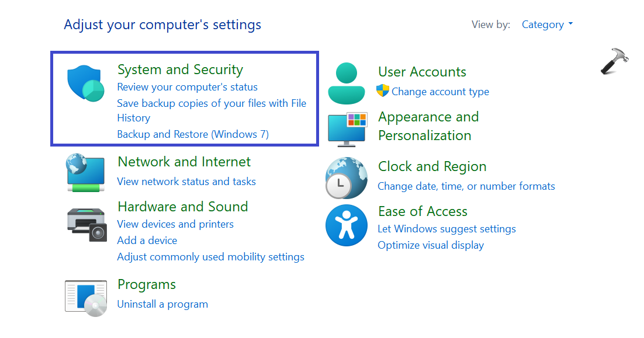Open Optimize visual display link
Image resolution: width=644 pixels, height=338 pixels.
pos(431,245)
